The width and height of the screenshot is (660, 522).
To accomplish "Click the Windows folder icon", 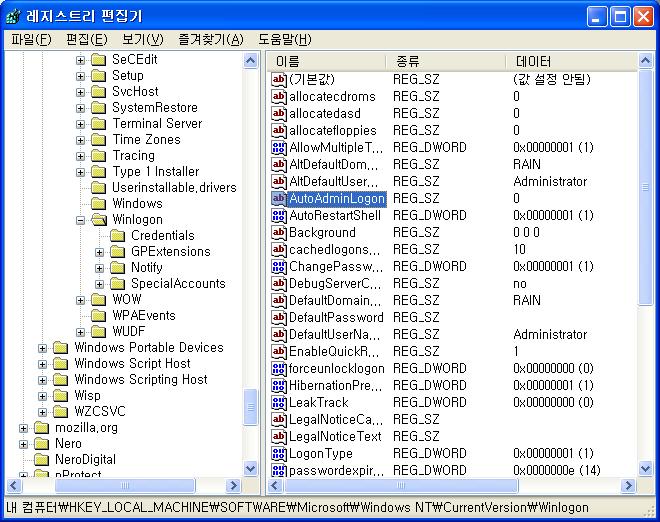I will (x=98, y=204).
